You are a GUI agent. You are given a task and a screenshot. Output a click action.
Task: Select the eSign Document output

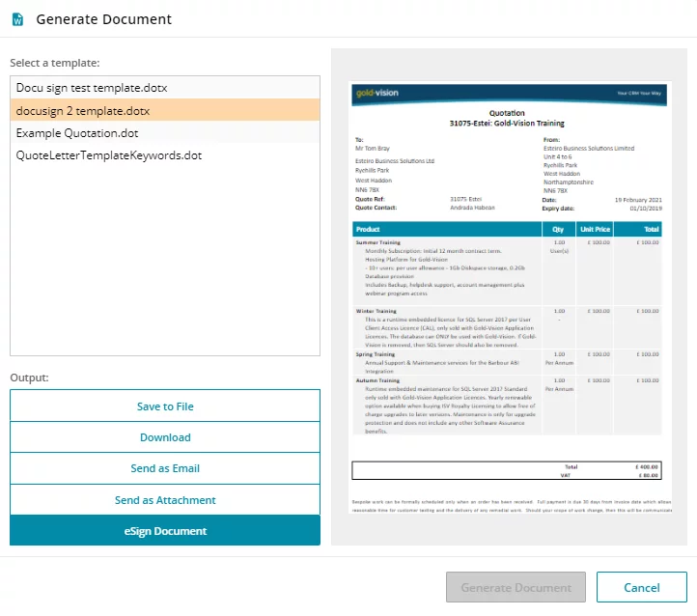tap(165, 531)
